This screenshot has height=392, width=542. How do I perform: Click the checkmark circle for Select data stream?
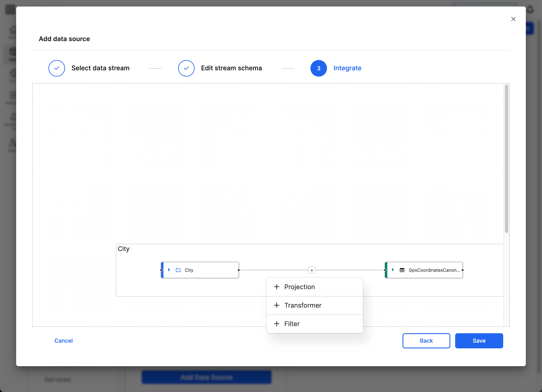[x=57, y=68]
